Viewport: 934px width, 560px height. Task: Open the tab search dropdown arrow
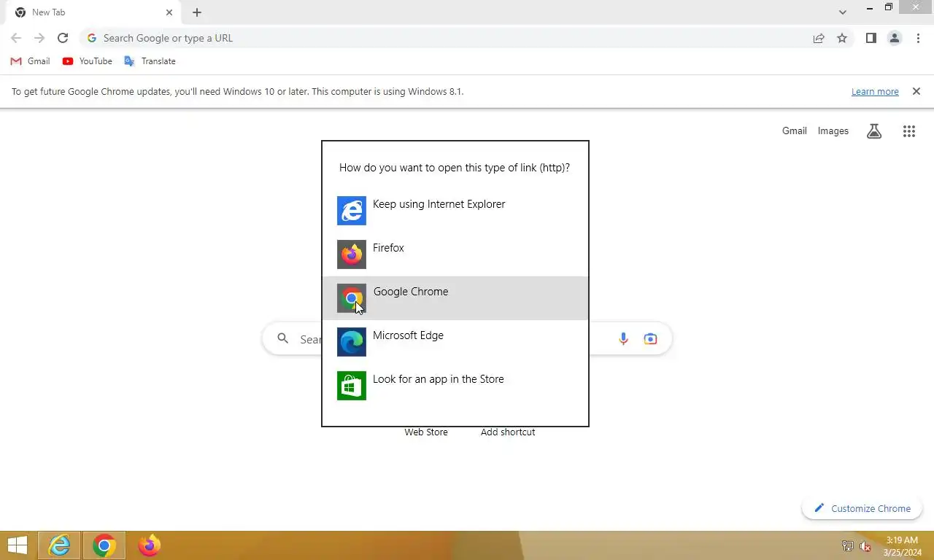point(843,12)
